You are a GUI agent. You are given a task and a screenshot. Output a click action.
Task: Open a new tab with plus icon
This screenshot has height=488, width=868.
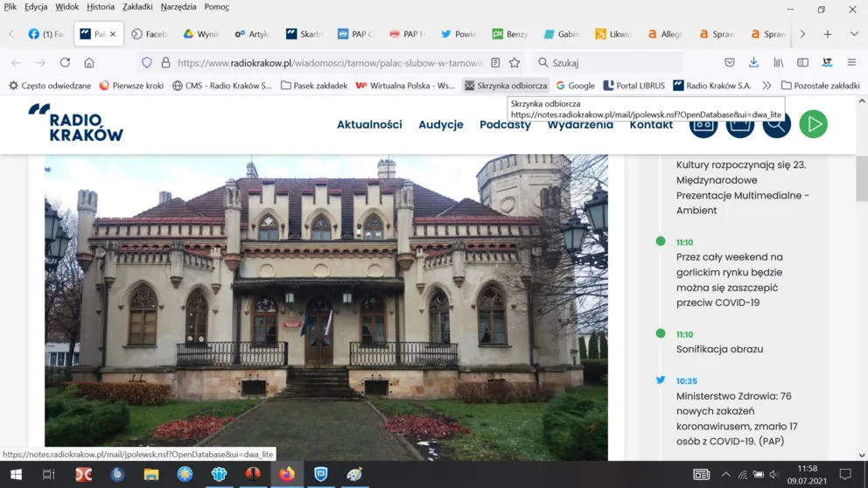(x=828, y=34)
